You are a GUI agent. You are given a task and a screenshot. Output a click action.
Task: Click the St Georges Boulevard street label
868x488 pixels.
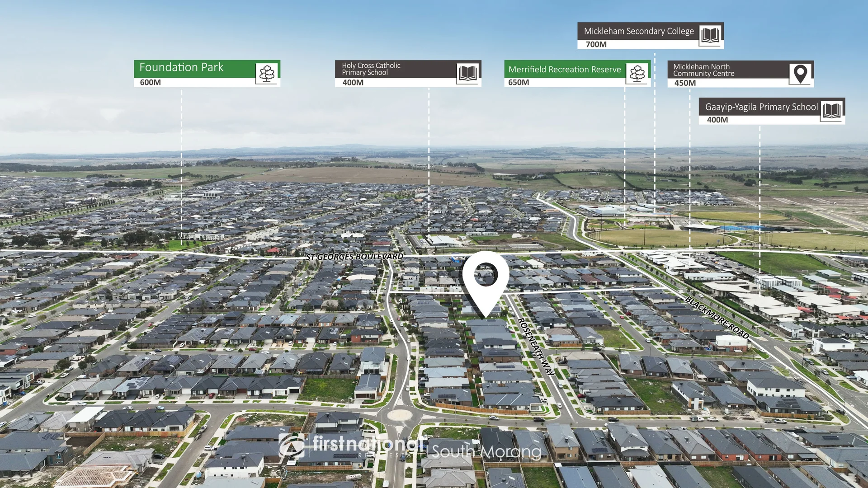point(354,257)
